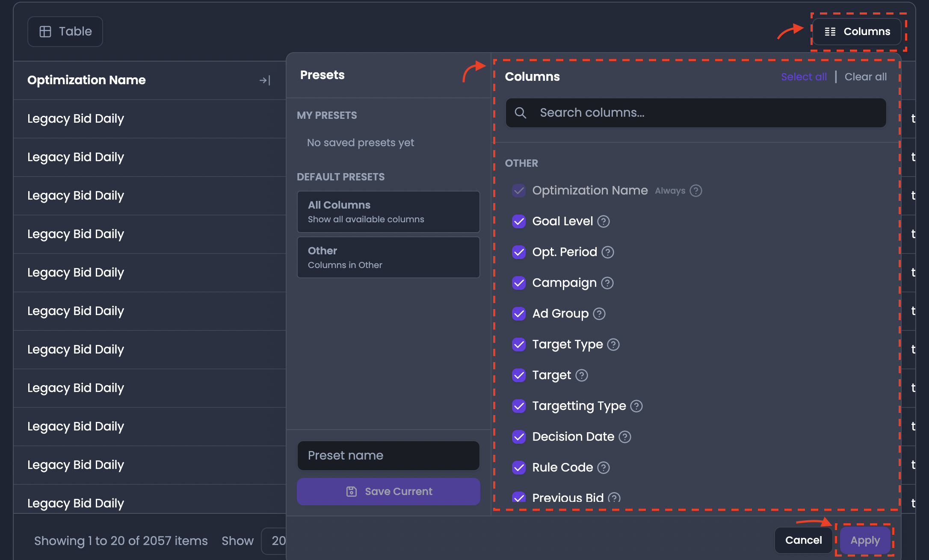Click the Save Current preset button

(x=388, y=492)
